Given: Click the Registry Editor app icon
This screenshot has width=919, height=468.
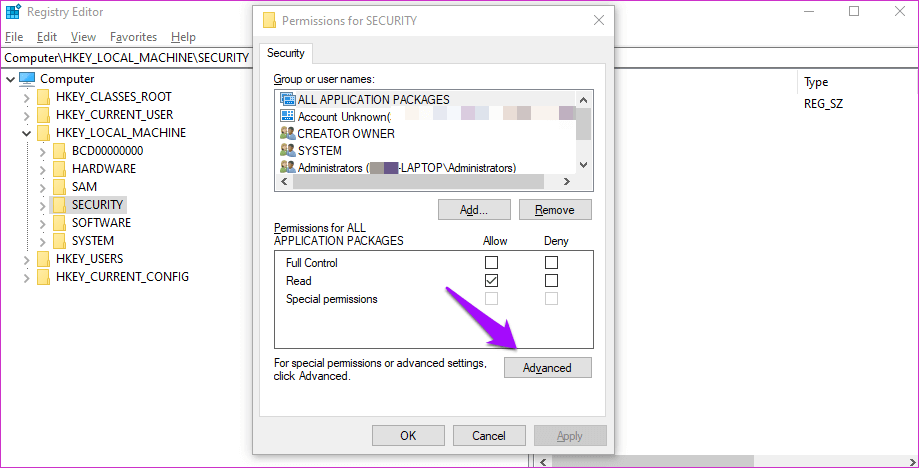Looking at the screenshot, I should (x=12, y=13).
